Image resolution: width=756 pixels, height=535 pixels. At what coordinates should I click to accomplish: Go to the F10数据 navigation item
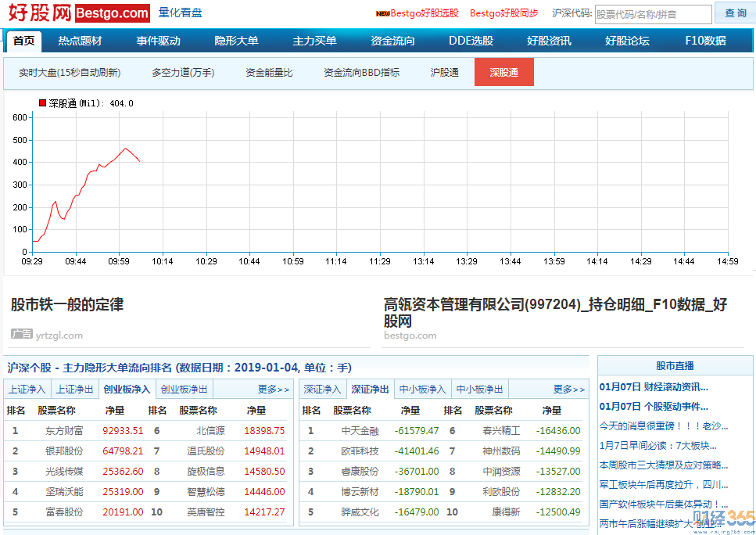click(x=705, y=41)
